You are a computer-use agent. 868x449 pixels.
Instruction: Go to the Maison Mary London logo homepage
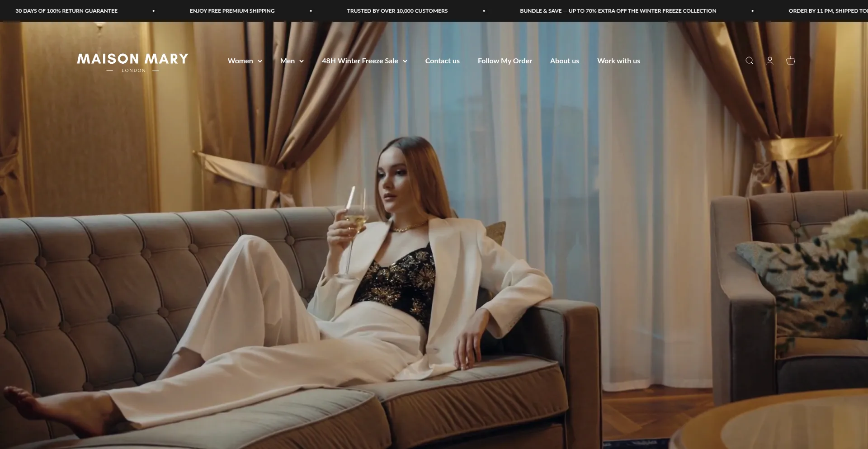click(x=132, y=62)
